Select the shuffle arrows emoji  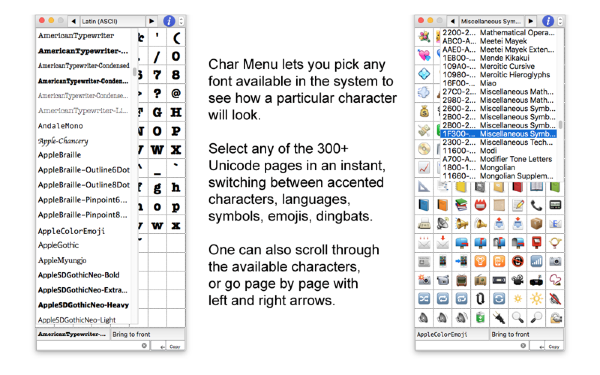click(424, 299)
